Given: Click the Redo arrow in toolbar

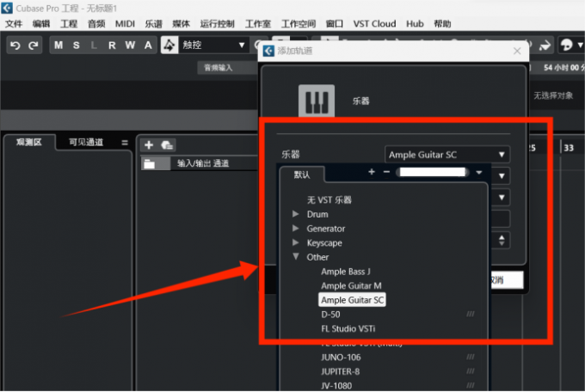Looking at the screenshot, I should (34, 46).
